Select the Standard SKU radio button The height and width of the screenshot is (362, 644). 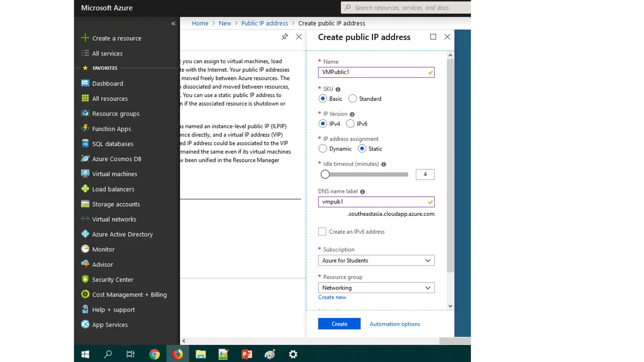[x=353, y=99]
